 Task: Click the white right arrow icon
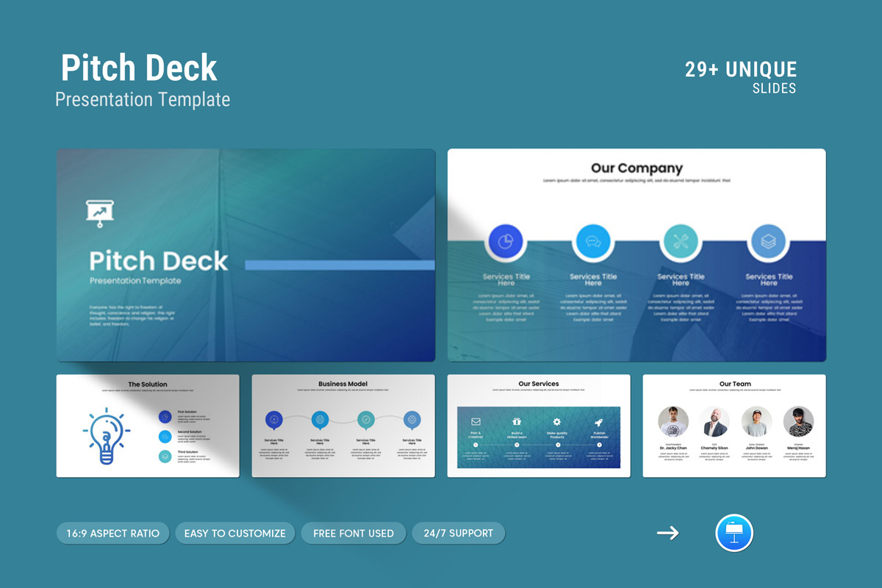[667, 533]
